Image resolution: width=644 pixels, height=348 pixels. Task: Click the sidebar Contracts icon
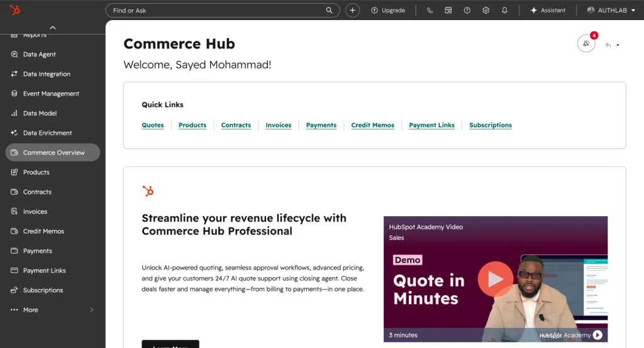(14, 192)
